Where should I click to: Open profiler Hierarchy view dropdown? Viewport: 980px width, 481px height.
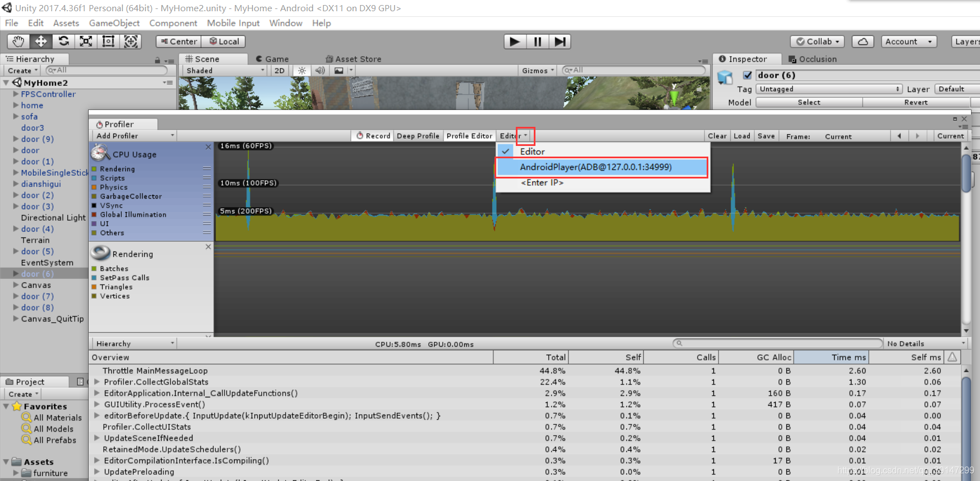point(134,343)
